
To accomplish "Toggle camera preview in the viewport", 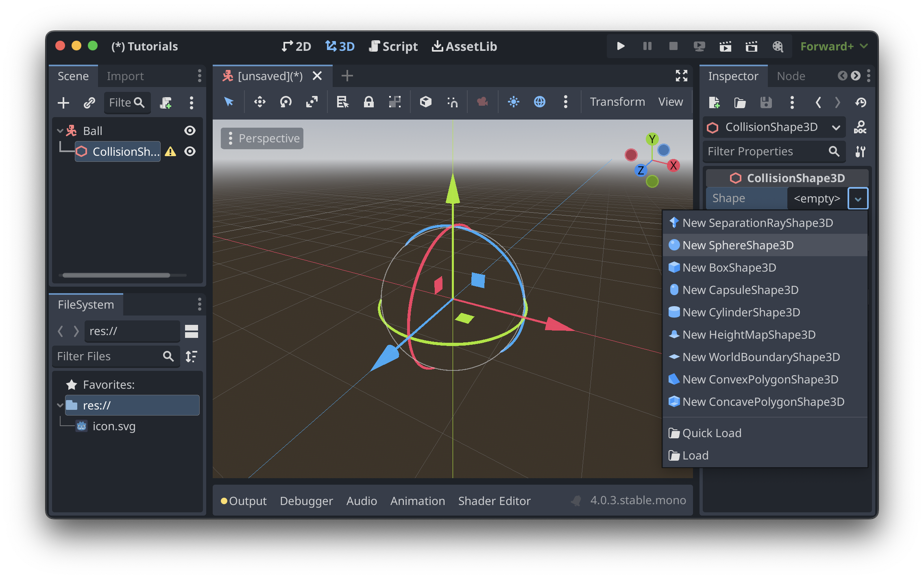I will [x=482, y=102].
